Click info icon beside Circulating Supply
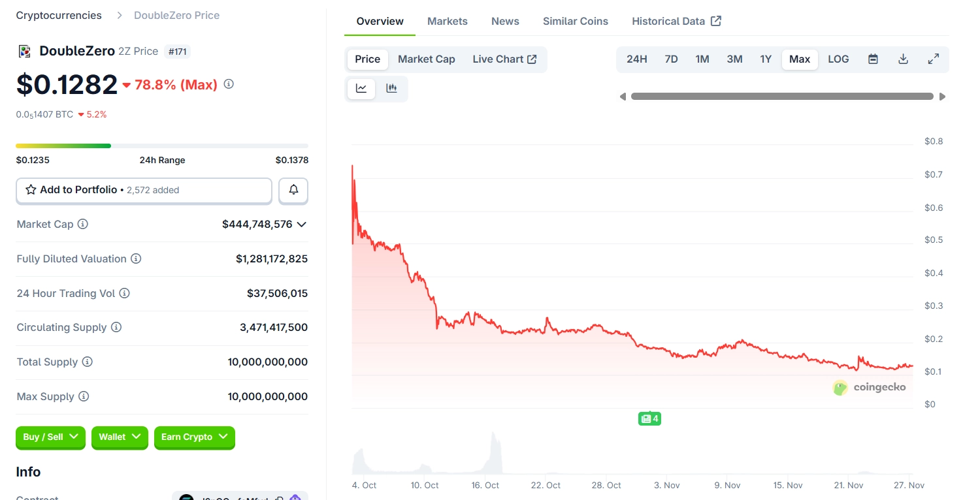This screenshot has height=500, width=980. coord(116,327)
